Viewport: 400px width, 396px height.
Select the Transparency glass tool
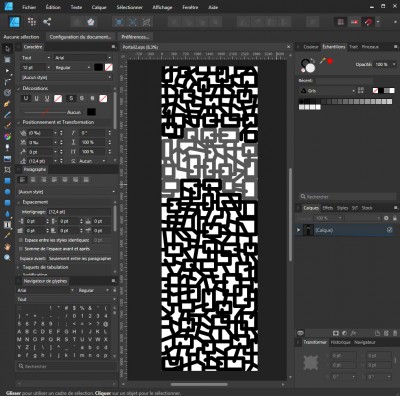pos(7,148)
